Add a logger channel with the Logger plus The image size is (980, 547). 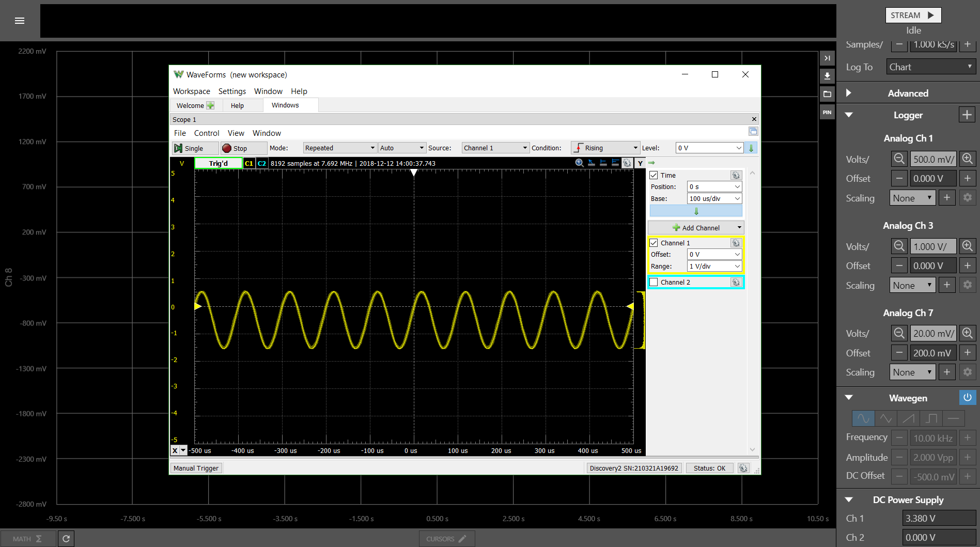pyautogui.click(x=967, y=115)
